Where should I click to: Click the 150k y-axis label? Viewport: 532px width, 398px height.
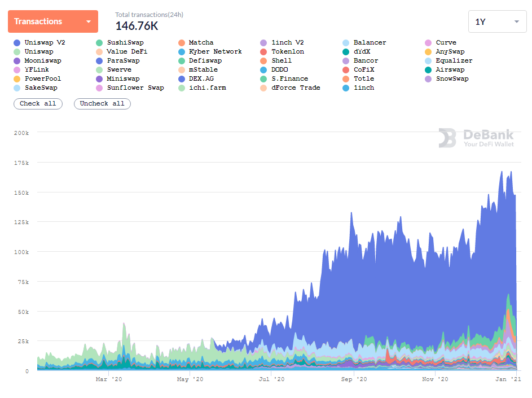point(21,193)
